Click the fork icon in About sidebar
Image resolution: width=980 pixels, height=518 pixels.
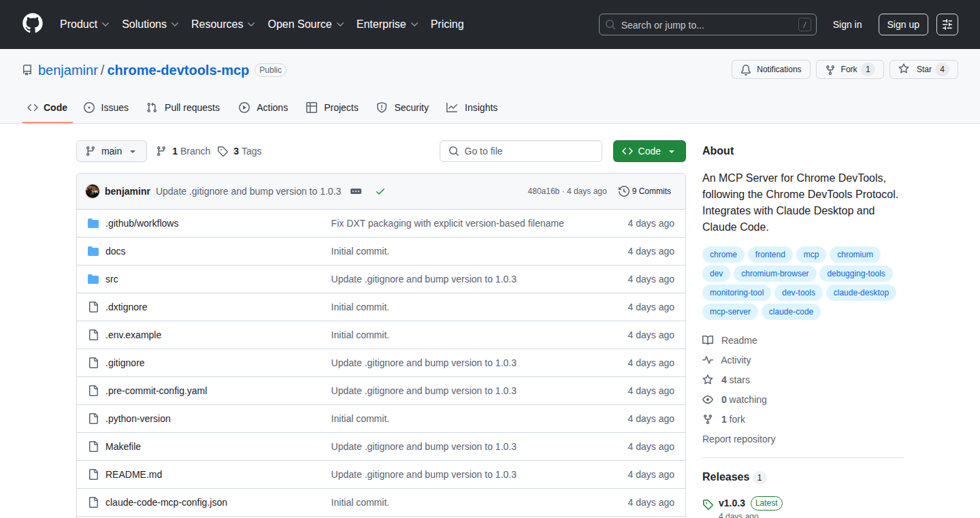coord(708,419)
